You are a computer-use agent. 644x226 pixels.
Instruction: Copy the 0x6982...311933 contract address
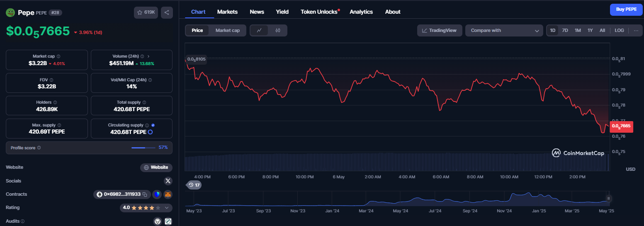coord(145,194)
